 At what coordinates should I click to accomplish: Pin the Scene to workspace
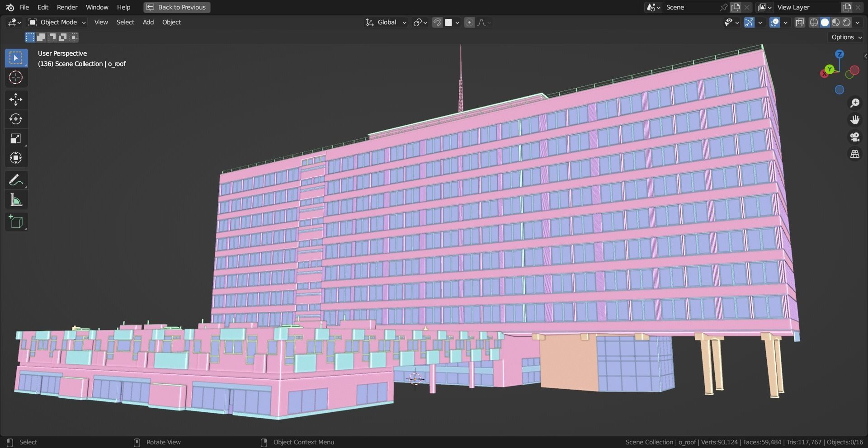point(723,7)
